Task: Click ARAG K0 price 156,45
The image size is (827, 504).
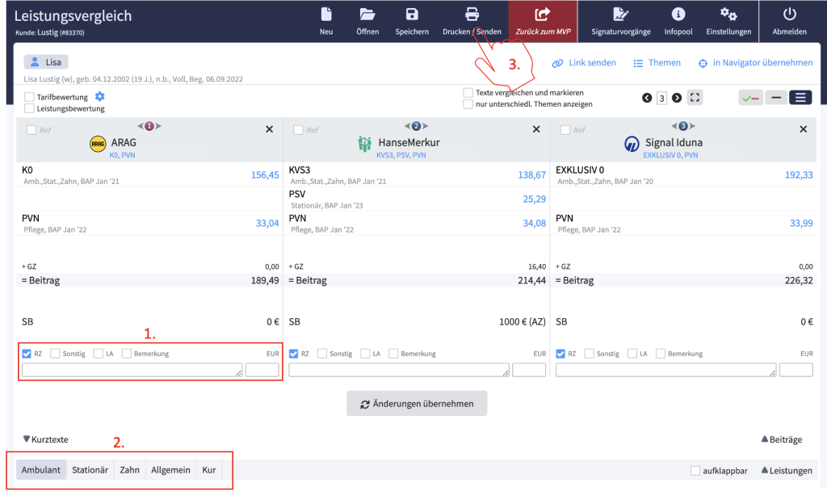Action: pyautogui.click(x=265, y=175)
